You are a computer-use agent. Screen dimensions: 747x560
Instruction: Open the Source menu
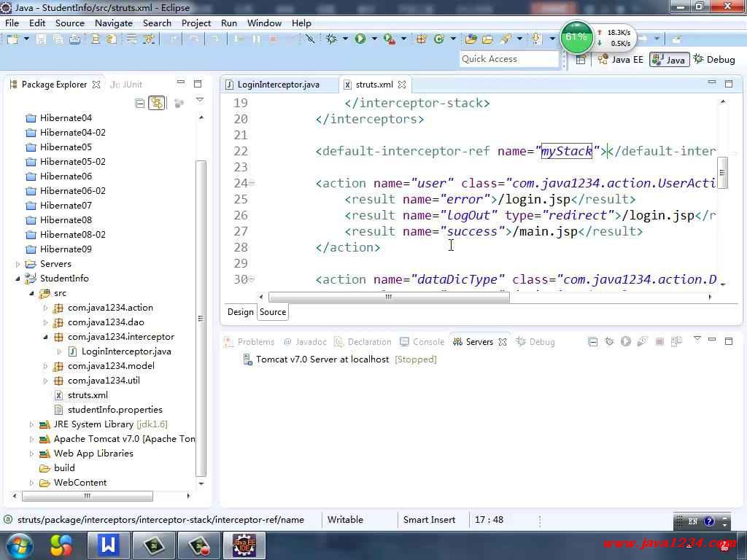click(x=69, y=23)
